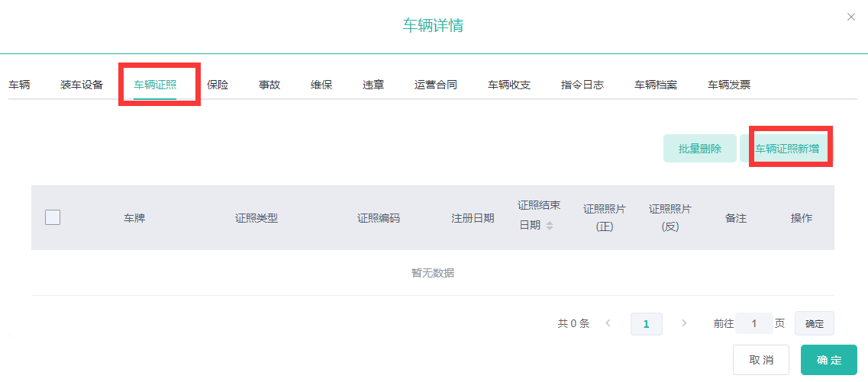Click the 批量删除 button
This screenshot has width=868, height=382.
point(699,149)
